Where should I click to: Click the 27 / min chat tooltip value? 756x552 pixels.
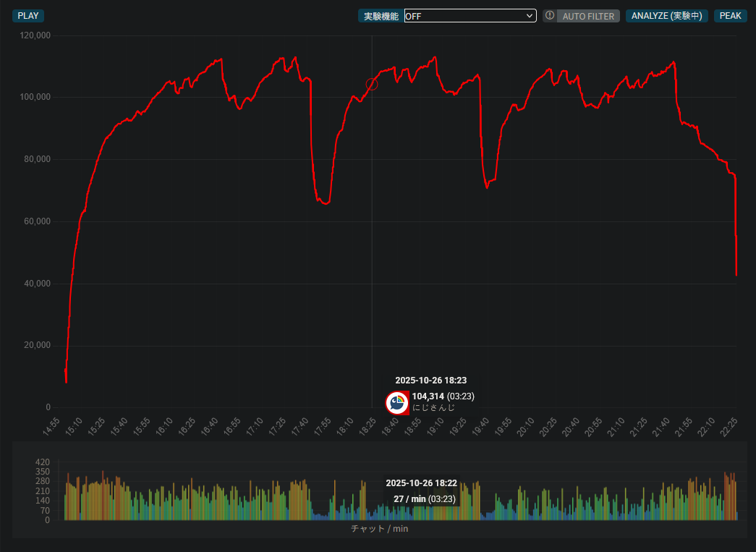[409, 499]
